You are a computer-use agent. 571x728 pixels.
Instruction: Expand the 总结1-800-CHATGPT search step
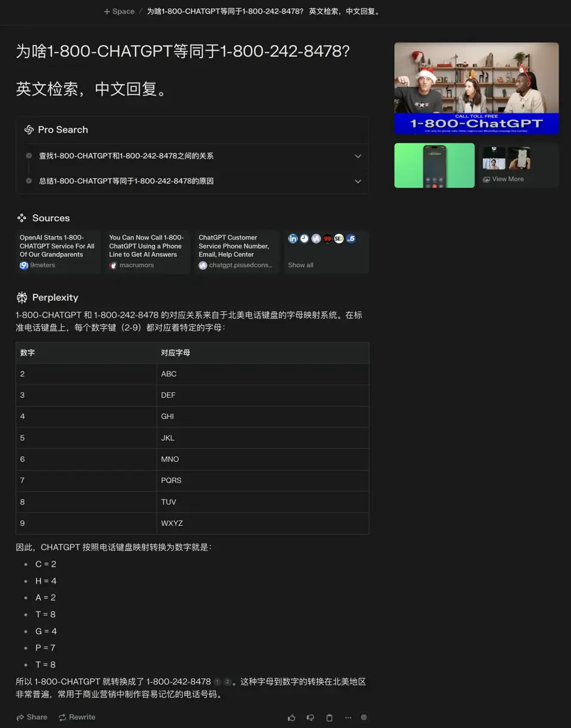(192, 181)
